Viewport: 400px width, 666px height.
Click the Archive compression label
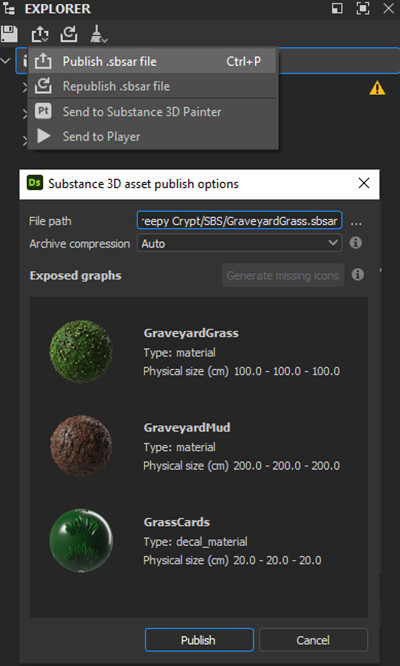coord(80,244)
